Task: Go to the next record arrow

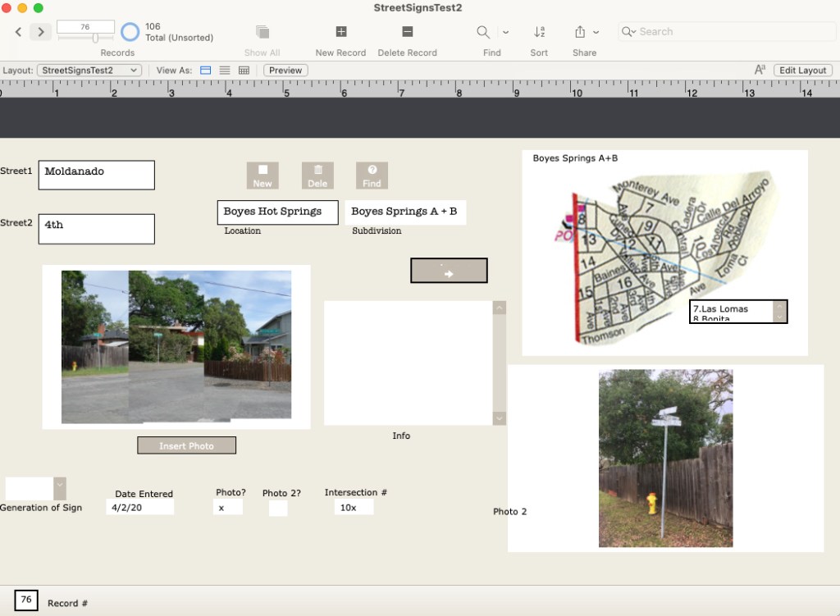Action: click(x=41, y=32)
